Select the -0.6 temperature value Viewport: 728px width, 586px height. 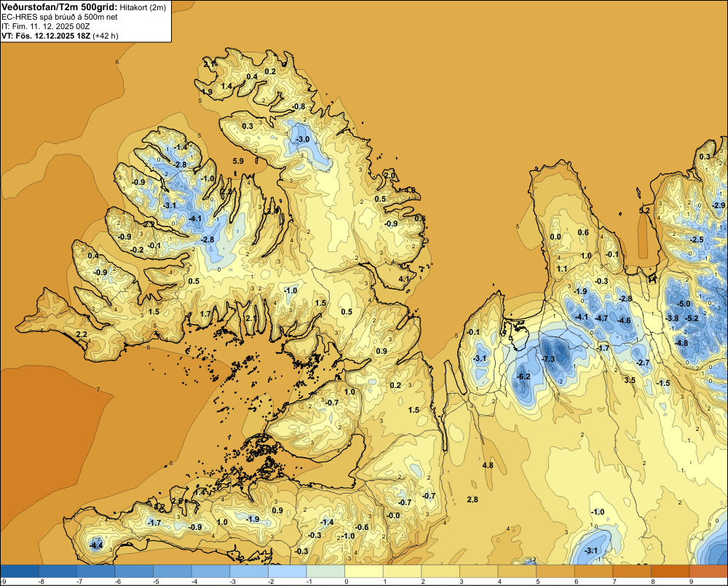coord(362,527)
